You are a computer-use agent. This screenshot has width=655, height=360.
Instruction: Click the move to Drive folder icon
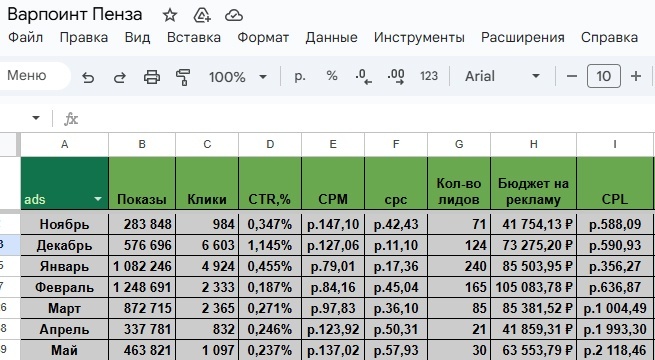tap(202, 15)
